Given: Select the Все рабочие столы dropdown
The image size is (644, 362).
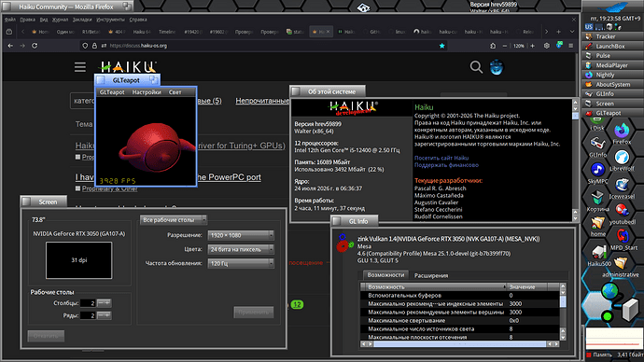Looking at the screenshot, I should pos(173,220).
